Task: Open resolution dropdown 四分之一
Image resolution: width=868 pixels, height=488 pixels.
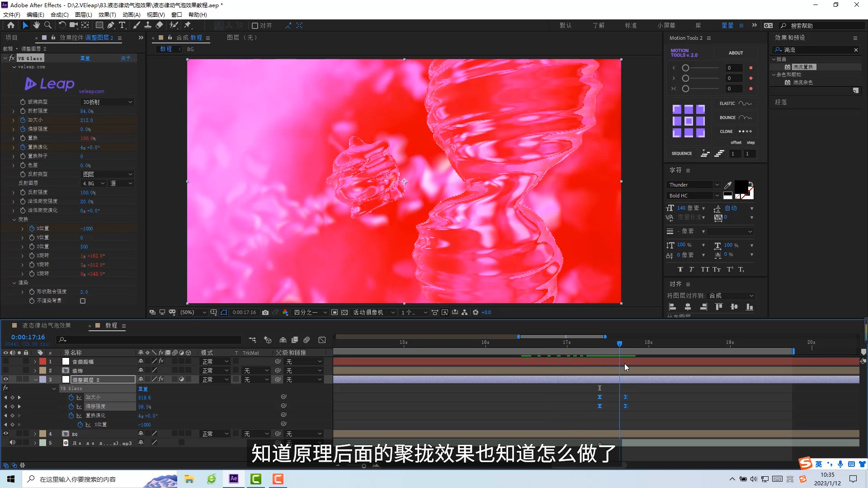Action: (x=310, y=312)
